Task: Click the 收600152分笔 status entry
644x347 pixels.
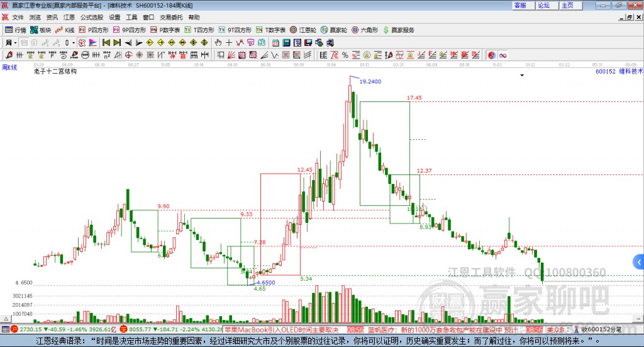Action: click(x=597, y=329)
